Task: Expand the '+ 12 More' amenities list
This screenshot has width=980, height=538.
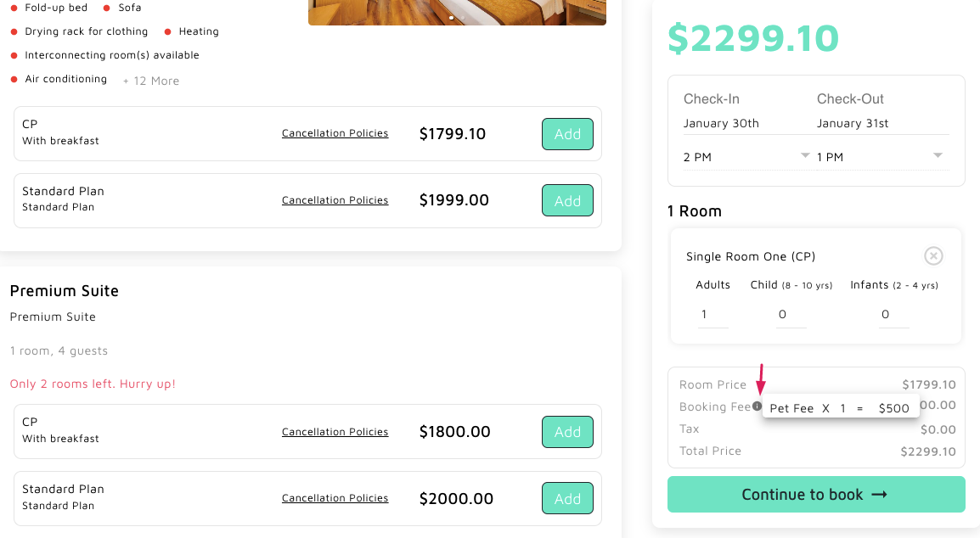Action: [x=151, y=81]
